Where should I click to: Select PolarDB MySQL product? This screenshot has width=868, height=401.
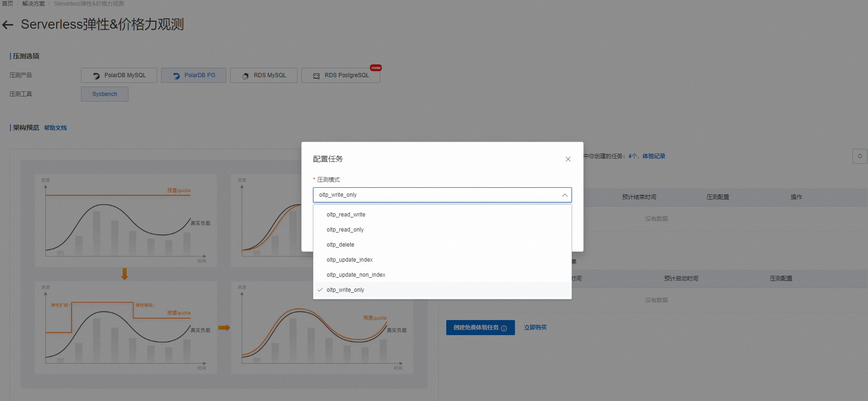pyautogui.click(x=119, y=75)
